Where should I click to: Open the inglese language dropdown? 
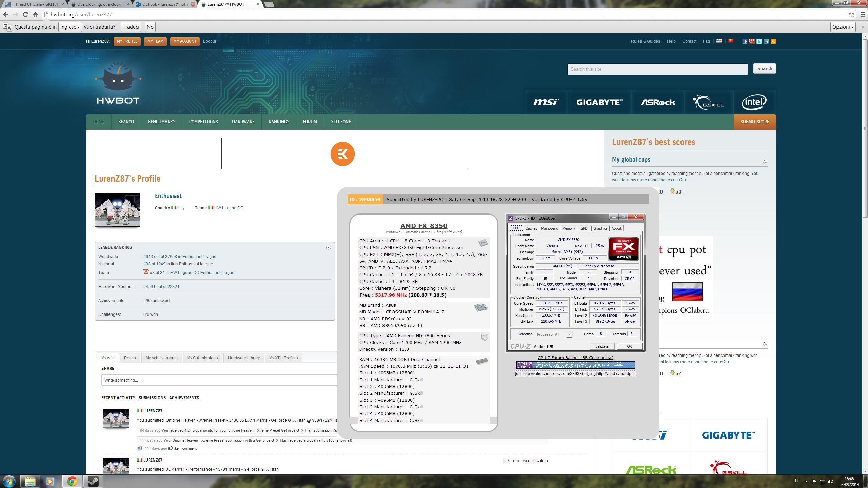coord(70,27)
